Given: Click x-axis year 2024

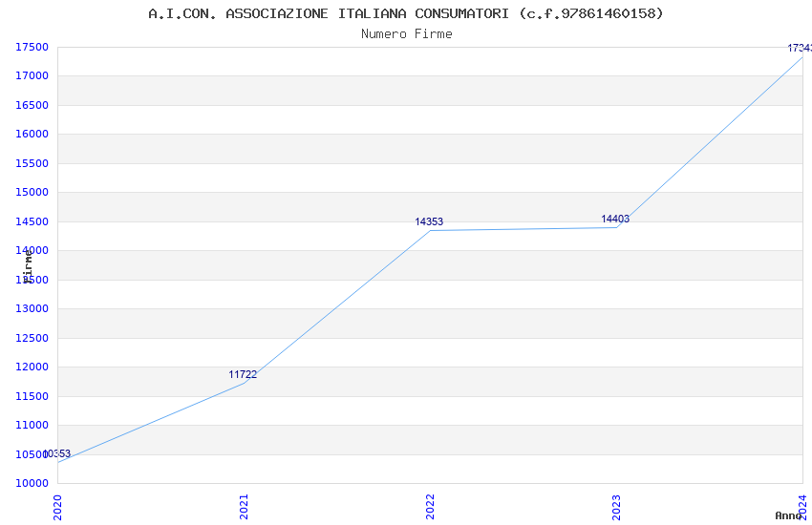Looking at the screenshot, I should point(802,507).
